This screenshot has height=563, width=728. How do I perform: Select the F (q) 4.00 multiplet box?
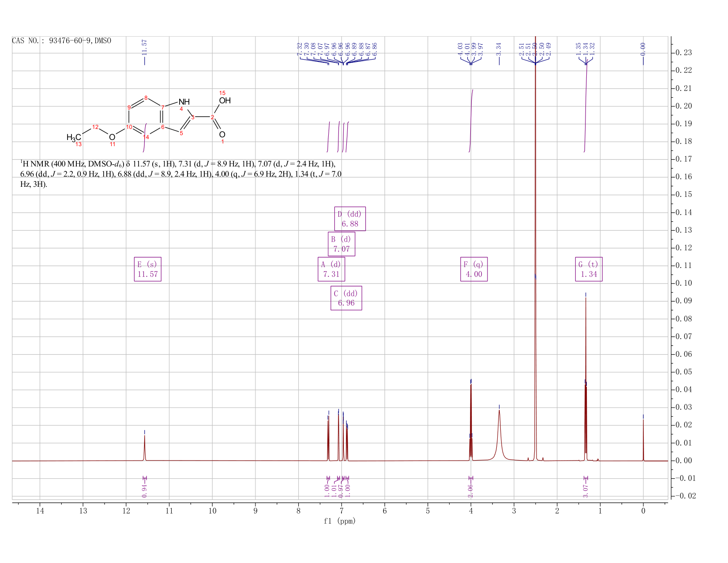[474, 269]
